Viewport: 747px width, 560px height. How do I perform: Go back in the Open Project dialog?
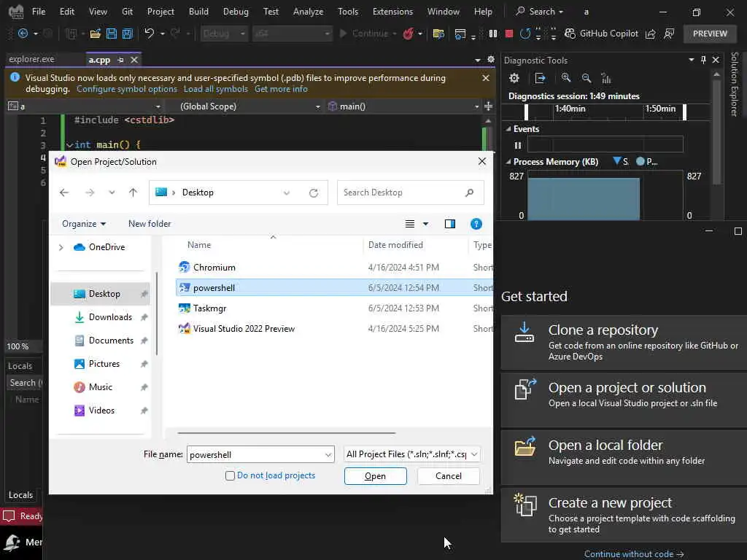coord(64,192)
